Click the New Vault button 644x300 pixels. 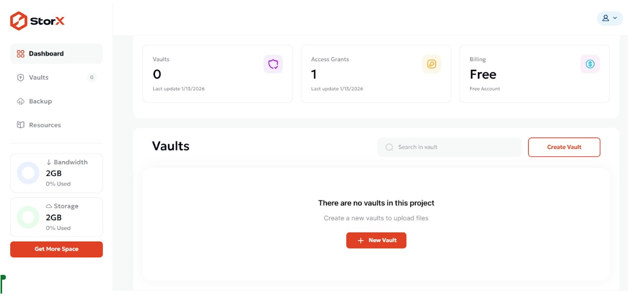click(x=376, y=241)
